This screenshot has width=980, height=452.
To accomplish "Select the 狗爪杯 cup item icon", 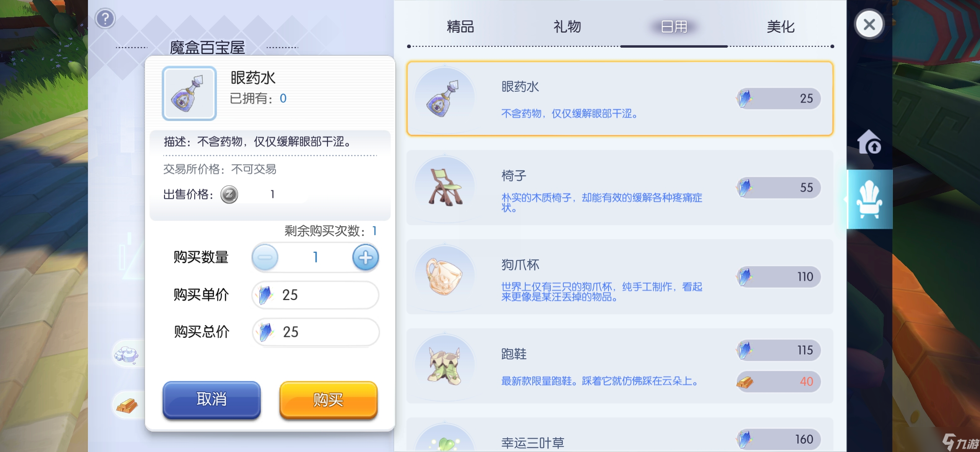I will click(445, 277).
